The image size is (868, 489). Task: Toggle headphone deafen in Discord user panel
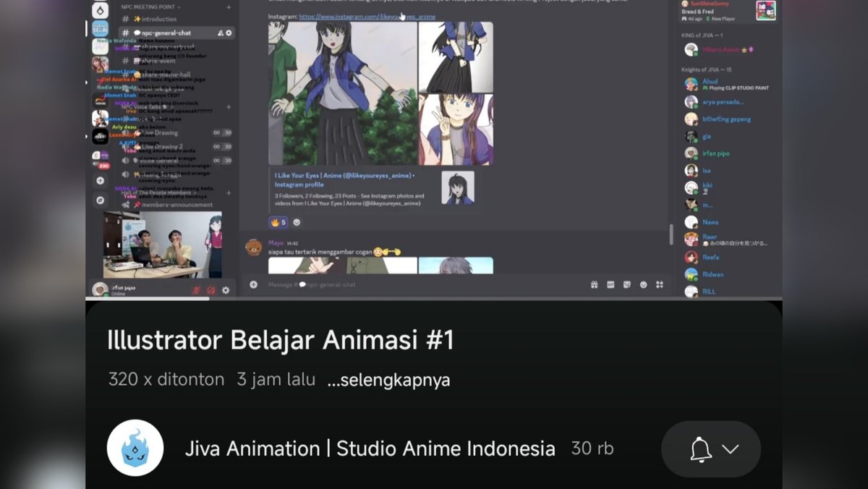pos(210,290)
